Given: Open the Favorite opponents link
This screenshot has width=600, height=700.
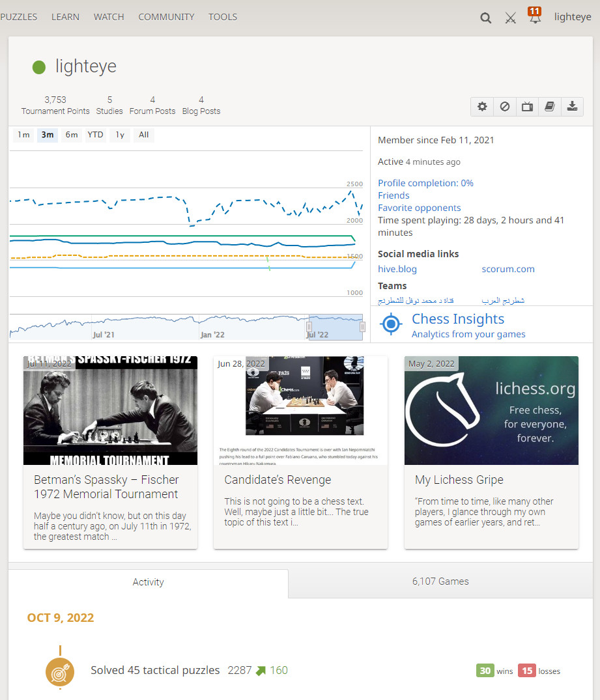Looking at the screenshot, I should click(419, 208).
